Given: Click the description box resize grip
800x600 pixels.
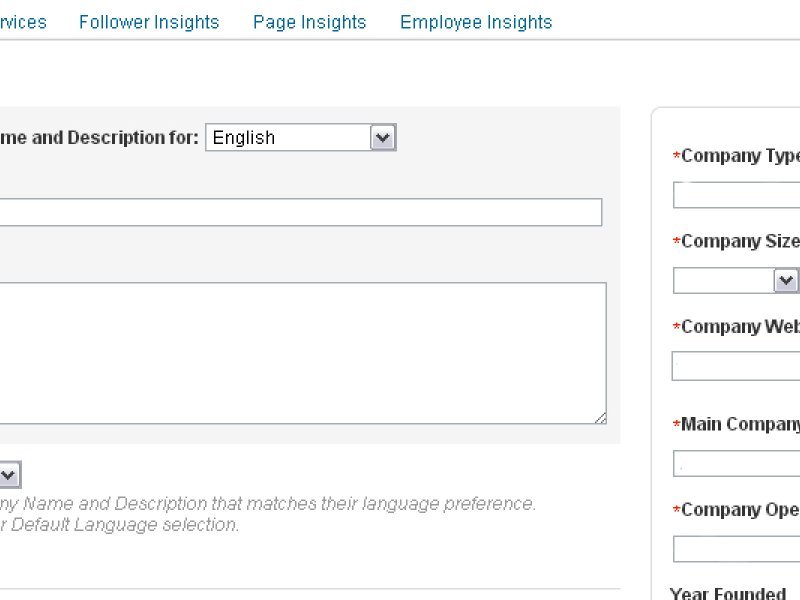Looking at the screenshot, I should pos(600,418).
